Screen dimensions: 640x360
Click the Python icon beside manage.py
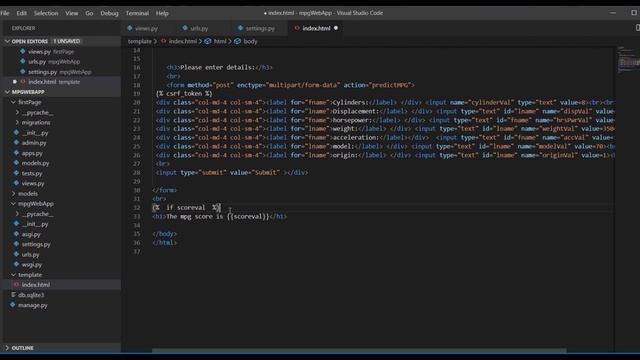[x=13, y=304]
